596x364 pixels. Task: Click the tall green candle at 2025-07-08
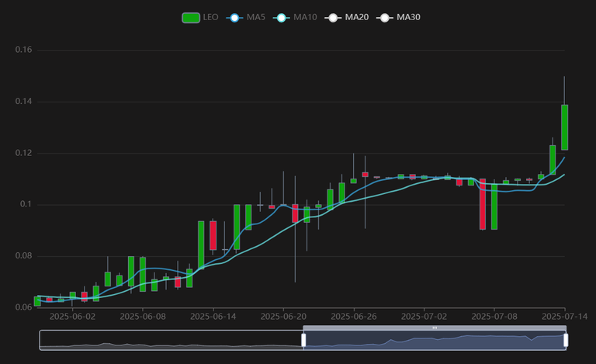click(x=494, y=206)
